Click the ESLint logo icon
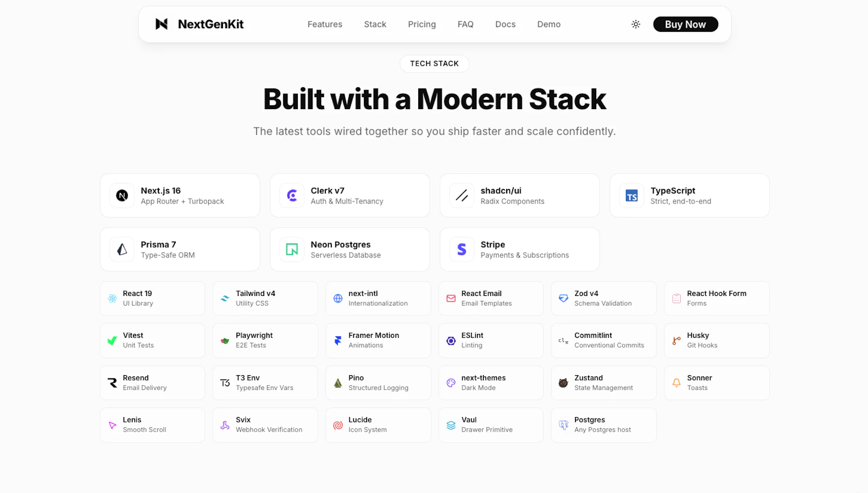The height and width of the screenshot is (493, 868). coord(451,340)
